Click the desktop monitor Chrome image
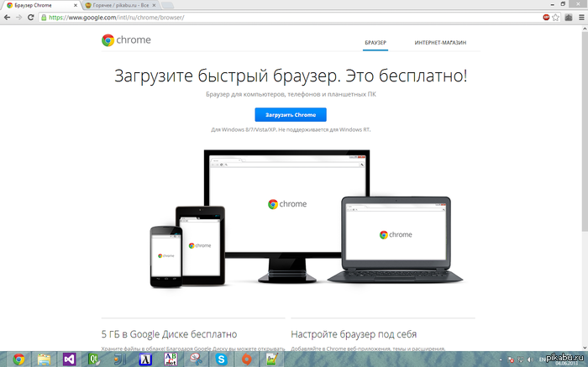 (286, 202)
